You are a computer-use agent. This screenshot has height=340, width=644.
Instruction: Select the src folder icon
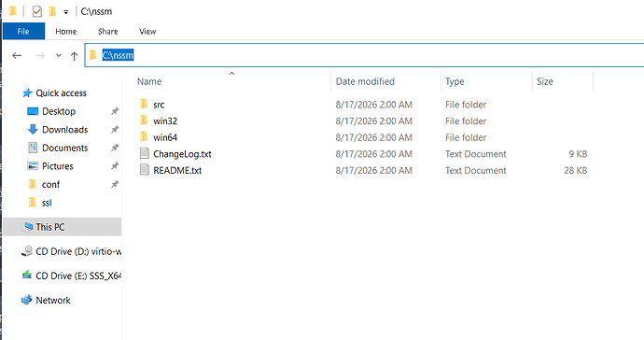pyautogui.click(x=144, y=104)
